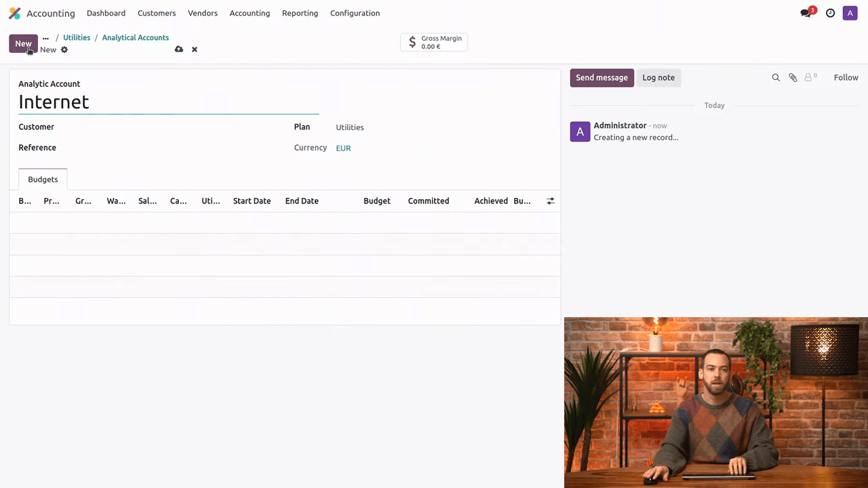The image size is (868, 488).
Task: Go to Analytical Accounts breadcrumb link
Action: [135, 38]
